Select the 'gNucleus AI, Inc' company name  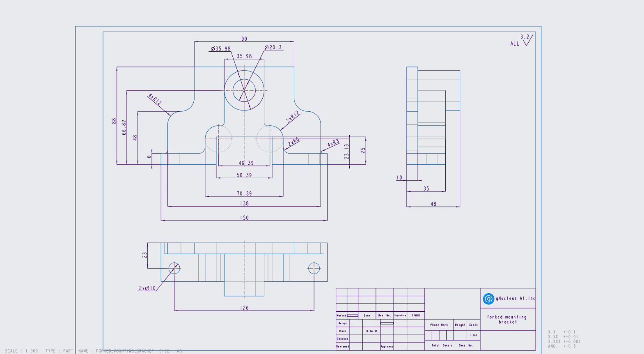tap(516, 299)
